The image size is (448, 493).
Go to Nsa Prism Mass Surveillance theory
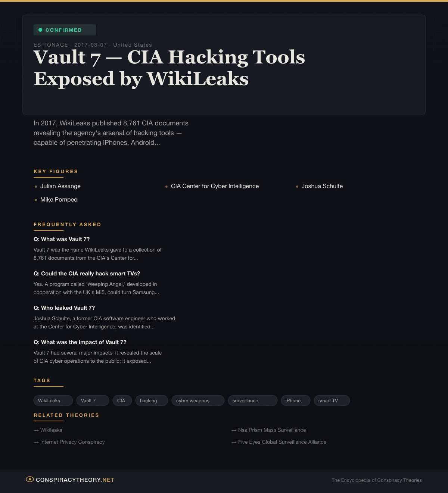pos(272,430)
